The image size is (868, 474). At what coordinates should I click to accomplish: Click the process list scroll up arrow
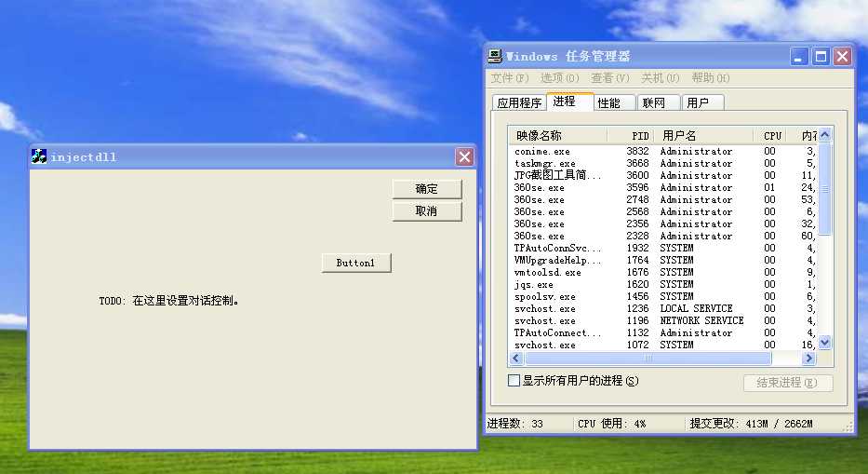pos(825,135)
